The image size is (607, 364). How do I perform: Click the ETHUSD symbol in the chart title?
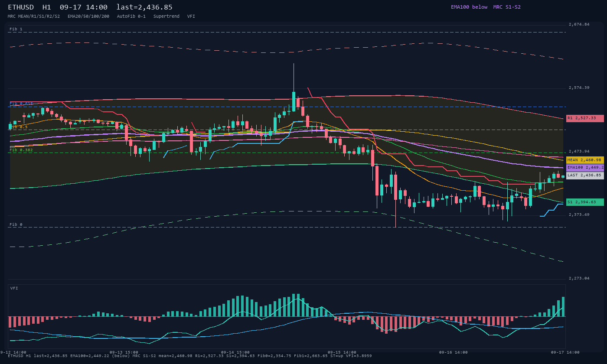21,7
